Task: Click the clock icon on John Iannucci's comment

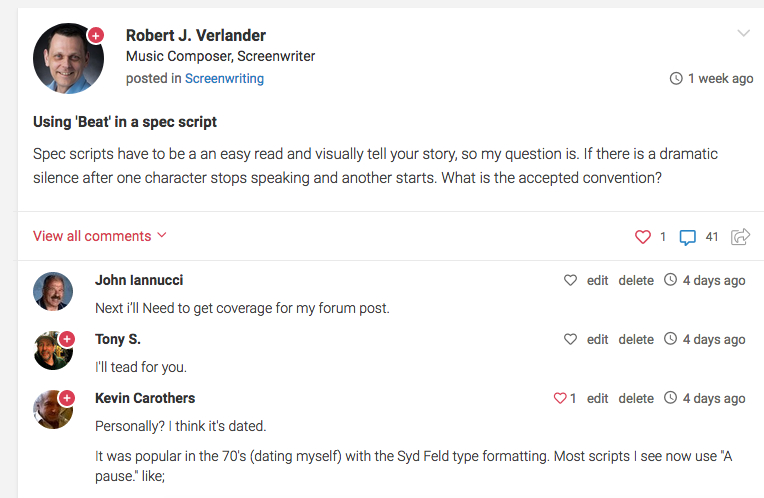Action: coord(670,280)
